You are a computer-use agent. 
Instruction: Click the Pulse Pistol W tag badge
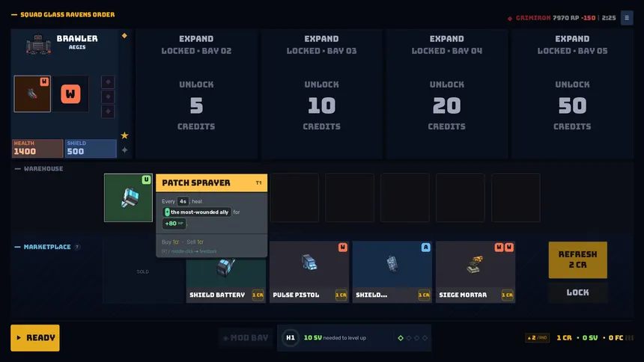[x=342, y=247]
